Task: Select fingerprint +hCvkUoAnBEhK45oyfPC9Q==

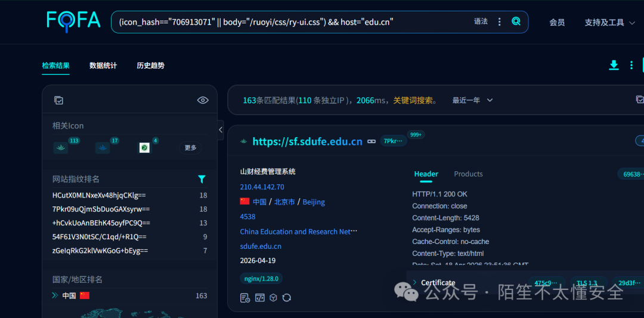Action: 101,223
